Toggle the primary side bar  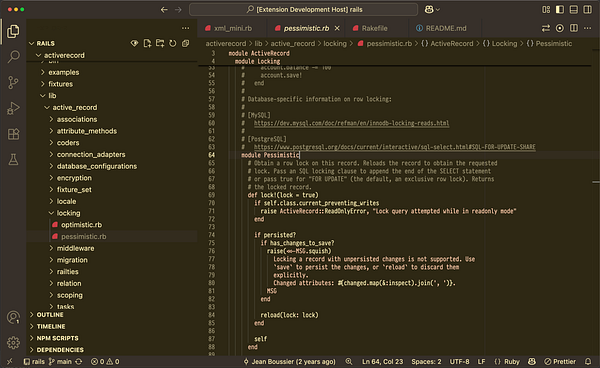pyautogui.click(x=560, y=10)
